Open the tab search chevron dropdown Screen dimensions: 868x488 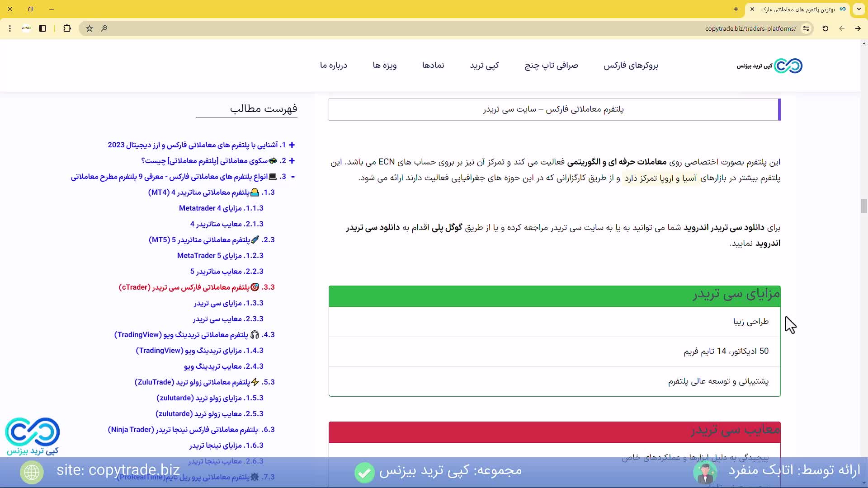[x=859, y=9]
